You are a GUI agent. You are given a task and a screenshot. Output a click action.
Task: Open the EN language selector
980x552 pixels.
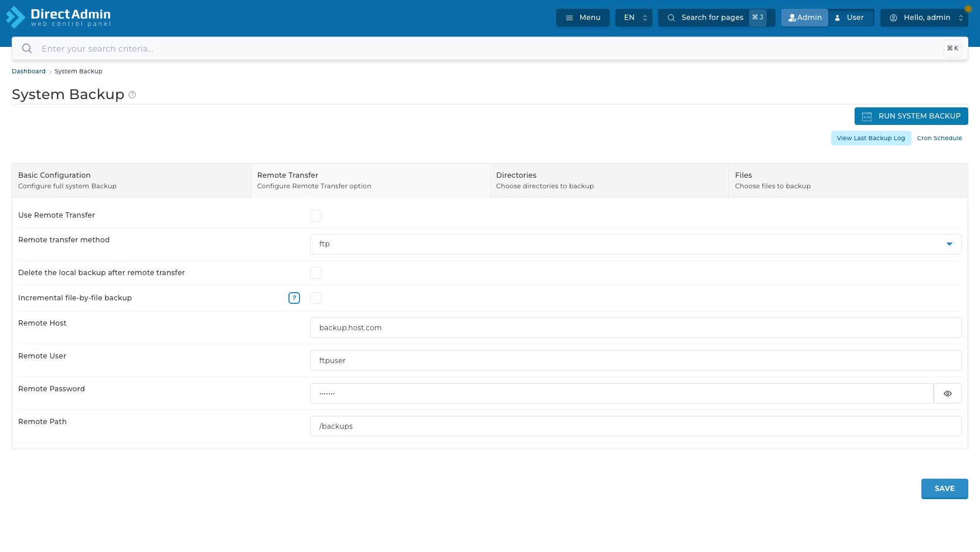click(x=634, y=18)
